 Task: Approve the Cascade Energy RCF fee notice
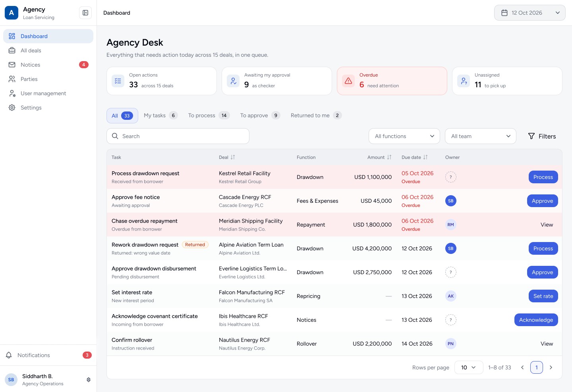coord(542,201)
